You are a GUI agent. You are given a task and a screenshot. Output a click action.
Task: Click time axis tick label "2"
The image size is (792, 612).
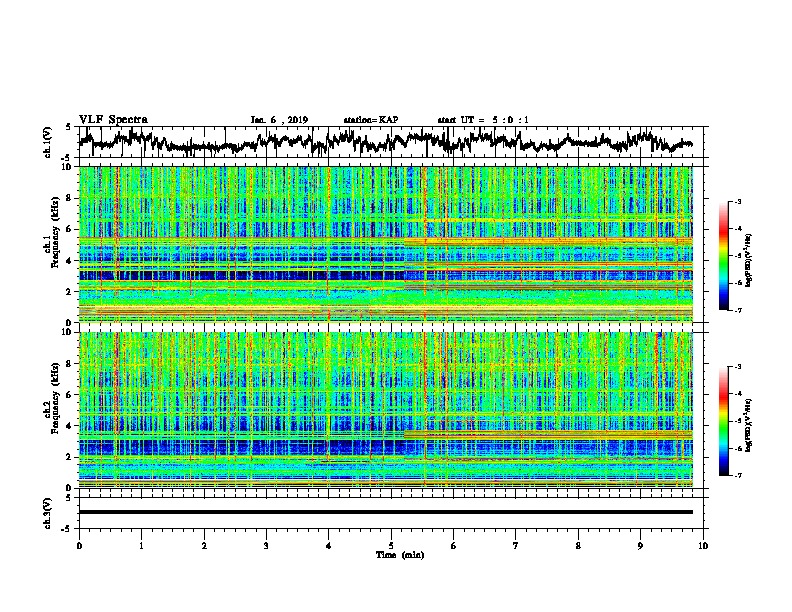[x=204, y=546]
